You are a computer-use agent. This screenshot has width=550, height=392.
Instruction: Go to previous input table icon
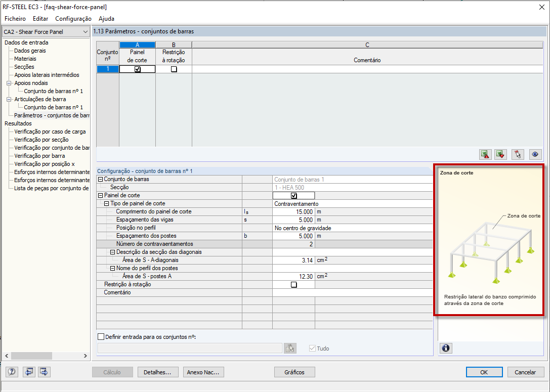[x=29, y=372]
